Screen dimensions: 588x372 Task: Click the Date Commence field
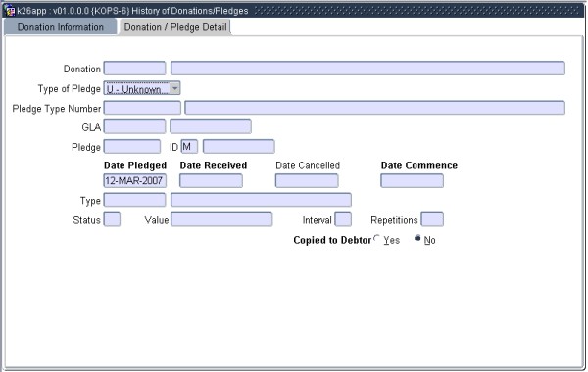pyautogui.click(x=413, y=180)
